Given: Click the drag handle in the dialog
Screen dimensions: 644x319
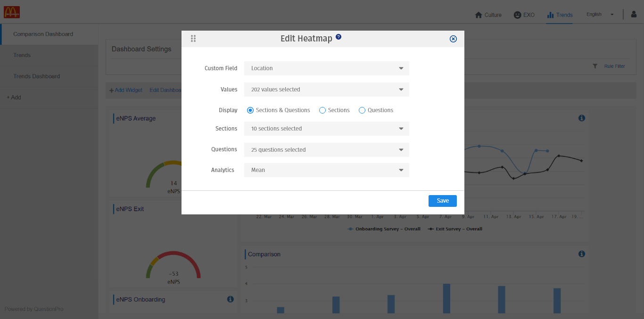Looking at the screenshot, I should (193, 39).
